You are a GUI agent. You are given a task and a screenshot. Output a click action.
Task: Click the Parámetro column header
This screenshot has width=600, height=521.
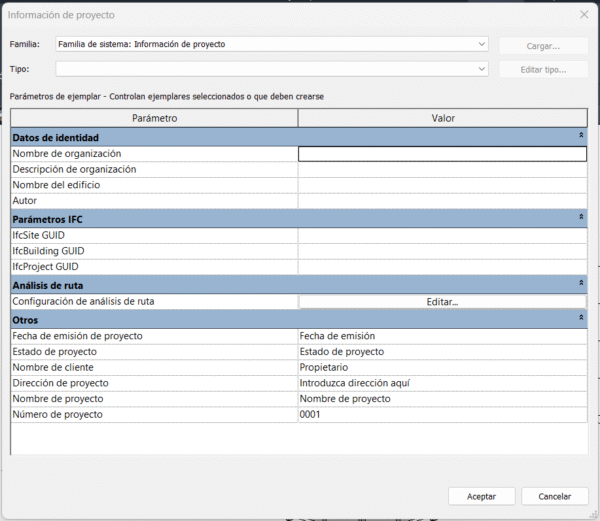154,118
